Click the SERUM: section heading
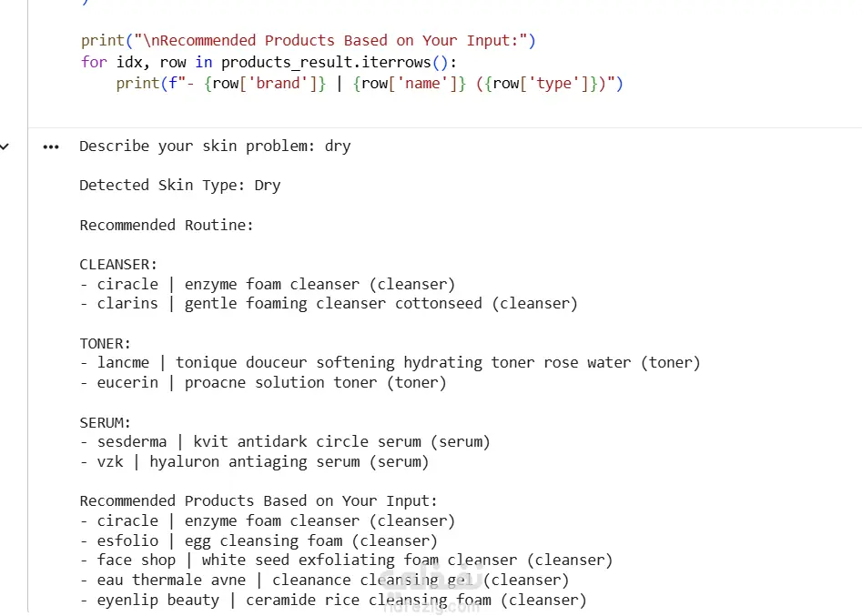This screenshot has width=862, height=616. 105,422
